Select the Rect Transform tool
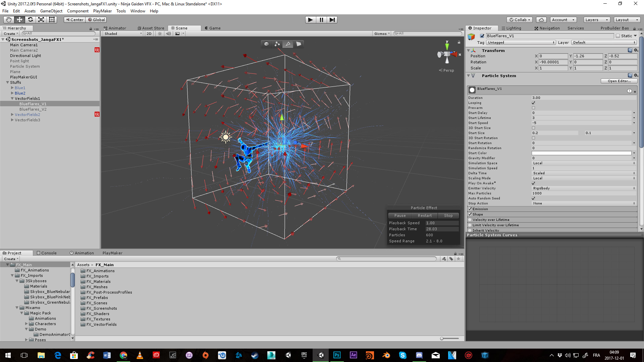Image resolution: width=644 pixels, height=362 pixels. (52, 20)
